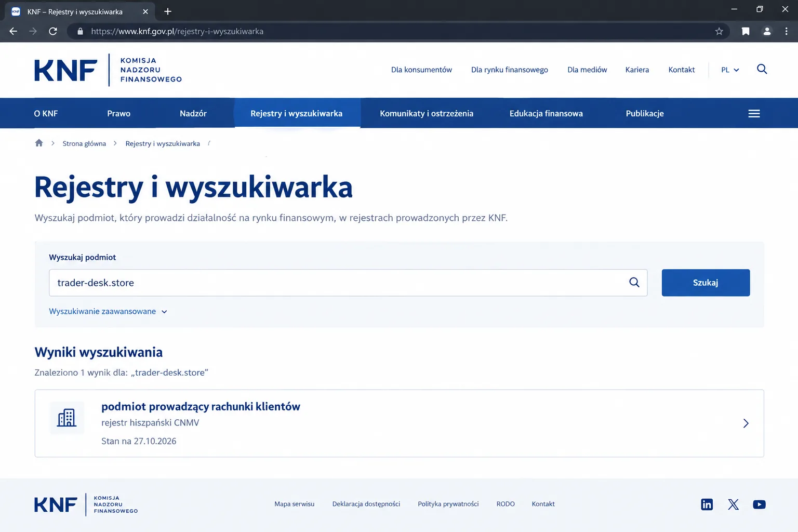This screenshot has width=798, height=532.
Task: Go to Dla mediów link
Action: pos(587,70)
